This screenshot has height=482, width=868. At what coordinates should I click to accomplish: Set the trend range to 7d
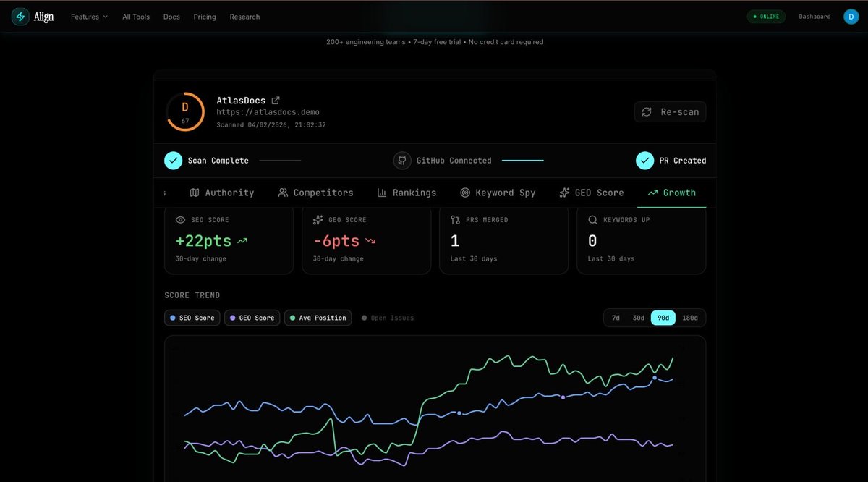pos(616,318)
